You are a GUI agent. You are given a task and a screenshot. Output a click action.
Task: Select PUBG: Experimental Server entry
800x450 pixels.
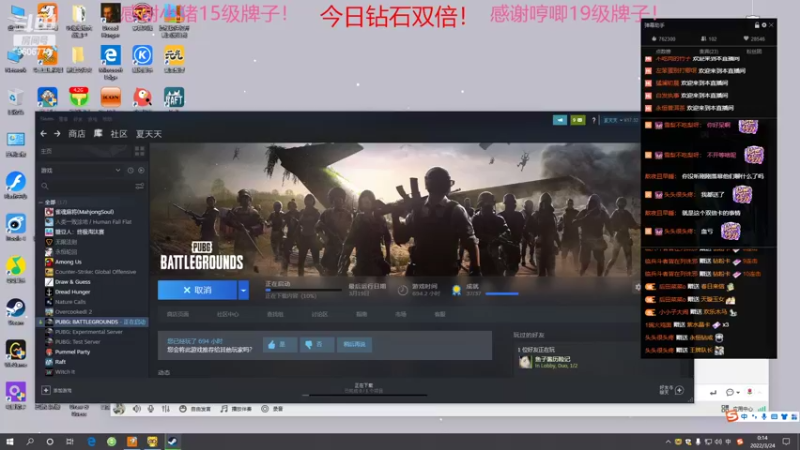(x=89, y=332)
